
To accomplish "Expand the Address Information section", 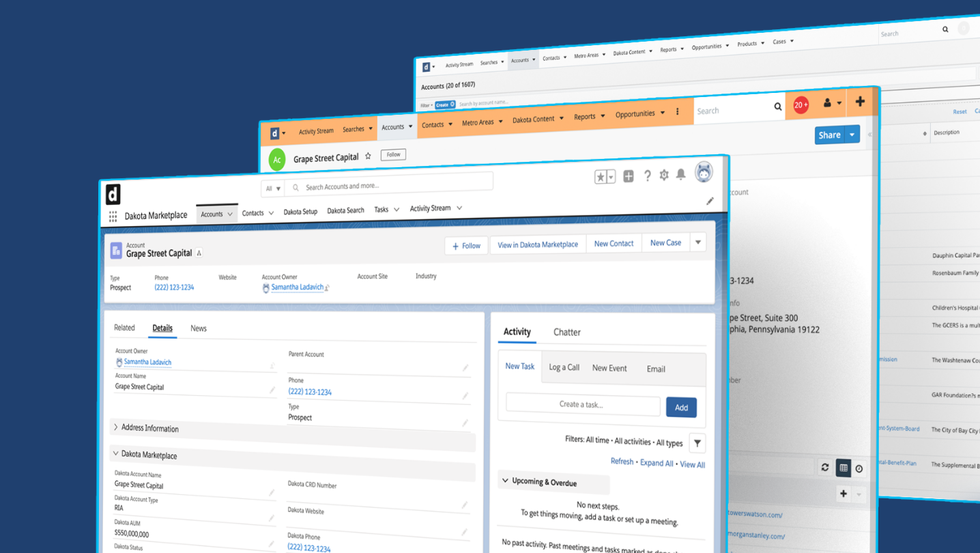I will tap(116, 427).
